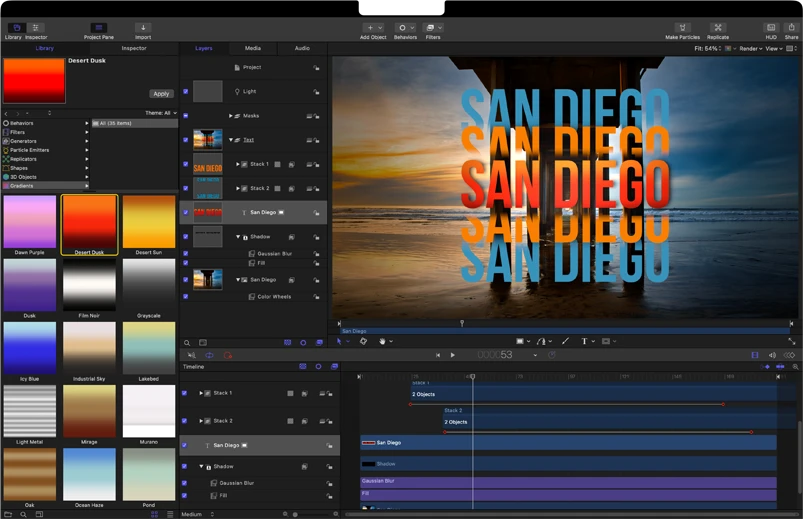Toggle the Masks group checkbox
Screen dimensions: 803x519
(x=185, y=116)
